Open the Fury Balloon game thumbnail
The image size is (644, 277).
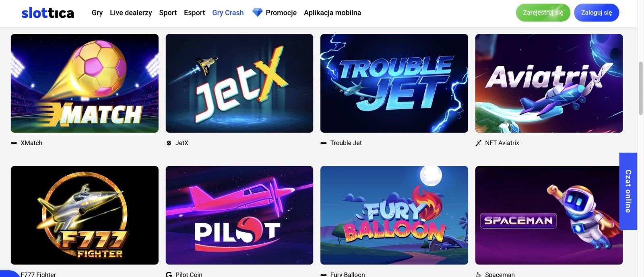[394, 215]
